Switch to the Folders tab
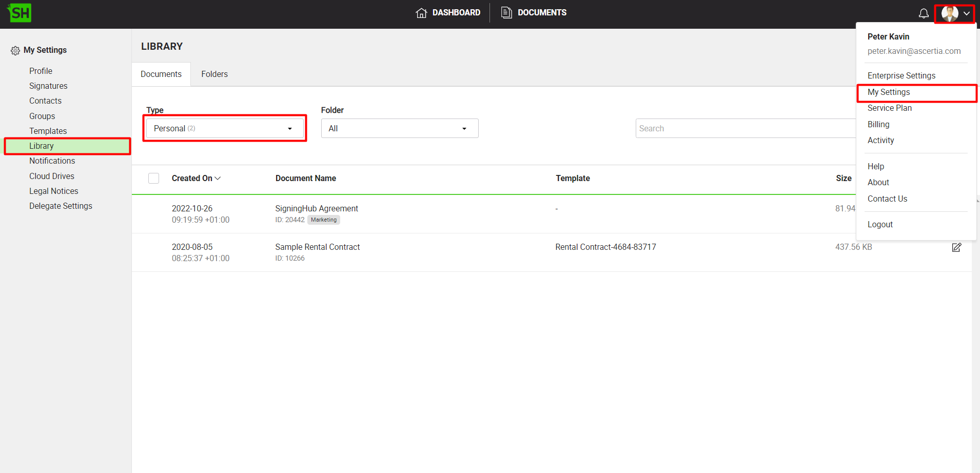The image size is (980, 473). click(214, 74)
